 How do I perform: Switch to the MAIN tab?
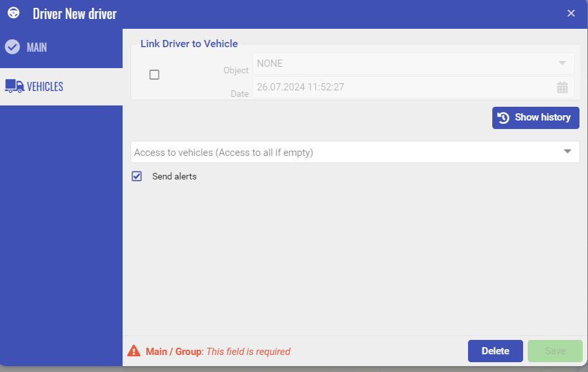point(37,48)
